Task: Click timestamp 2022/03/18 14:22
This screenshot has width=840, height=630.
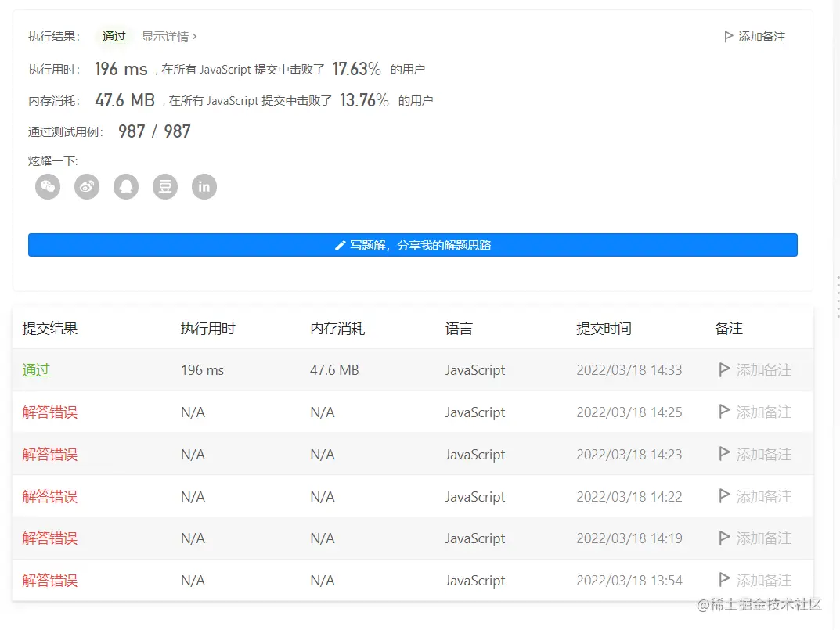Action: [629, 497]
